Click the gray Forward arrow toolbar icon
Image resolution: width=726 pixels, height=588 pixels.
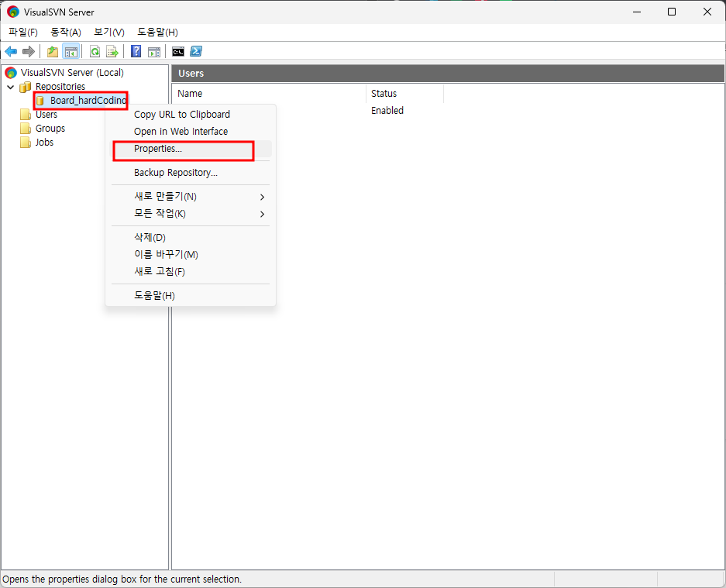[x=29, y=51]
